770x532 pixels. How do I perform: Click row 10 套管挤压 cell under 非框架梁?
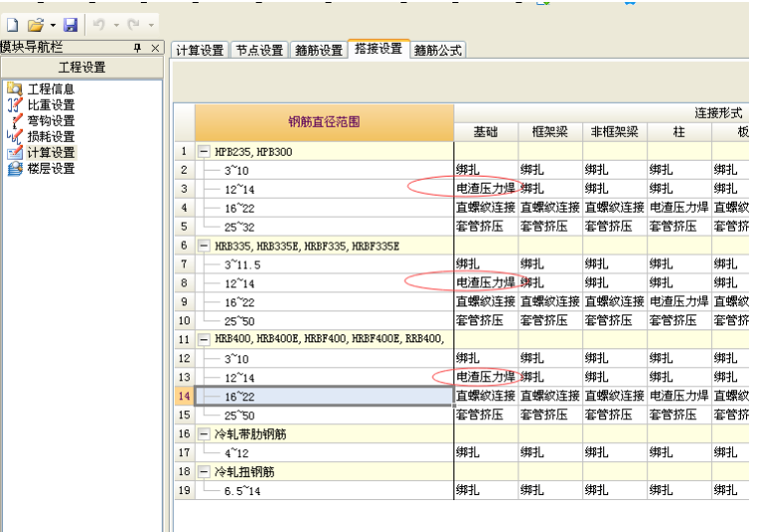pos(615,320)
